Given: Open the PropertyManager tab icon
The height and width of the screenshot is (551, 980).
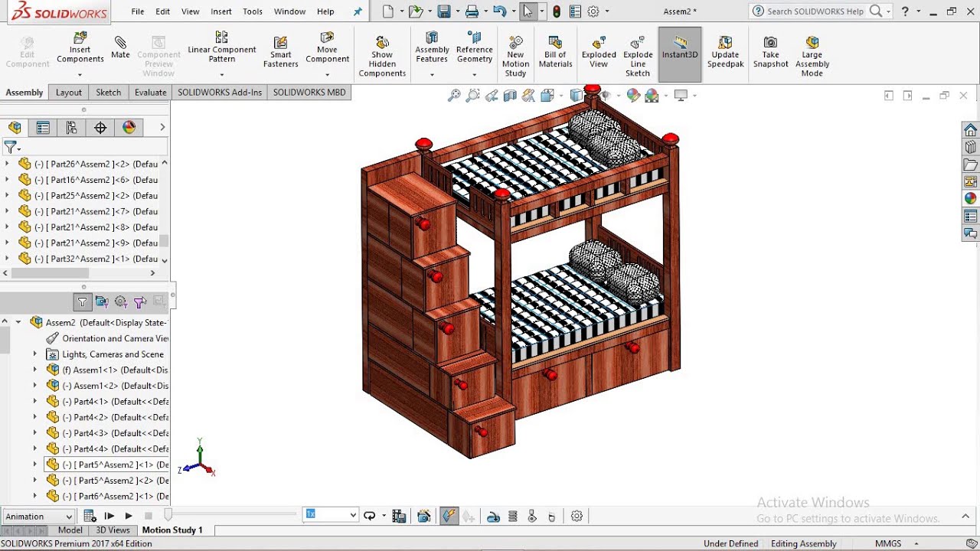Looking at the screenshot, I should [43, 128].
